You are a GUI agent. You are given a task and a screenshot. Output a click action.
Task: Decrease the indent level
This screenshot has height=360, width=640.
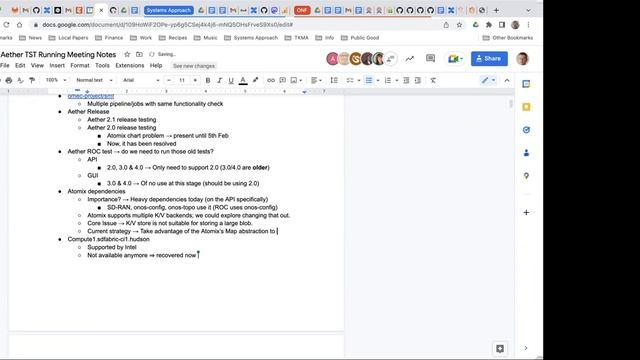406,80
